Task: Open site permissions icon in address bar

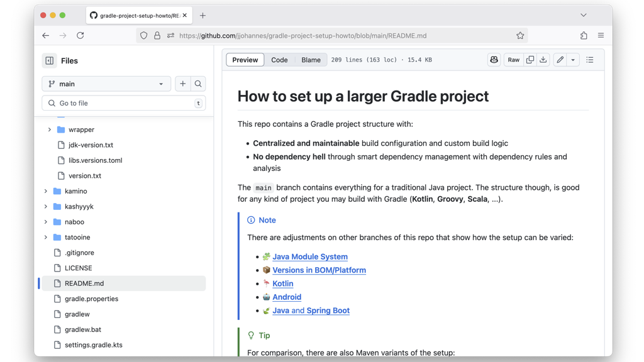Action: coord(170,36)
